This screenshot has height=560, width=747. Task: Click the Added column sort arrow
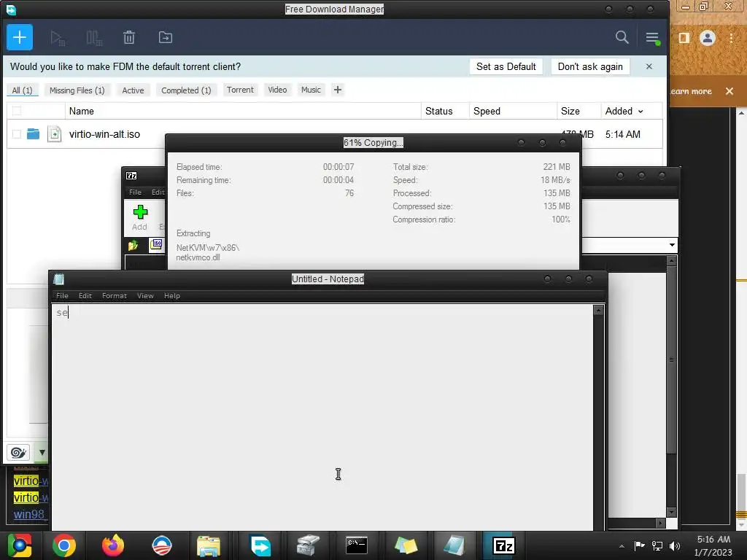[x=640, y=112]
